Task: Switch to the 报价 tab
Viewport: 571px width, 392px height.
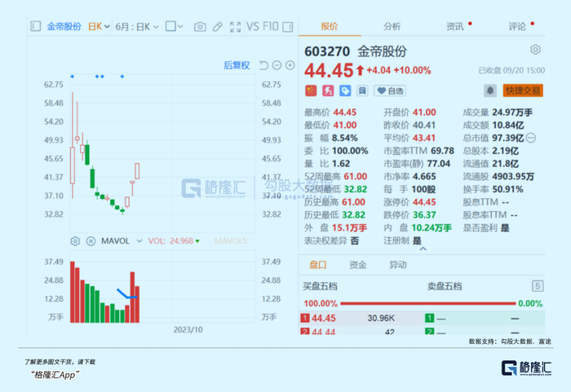Action: tap(330, 26)
